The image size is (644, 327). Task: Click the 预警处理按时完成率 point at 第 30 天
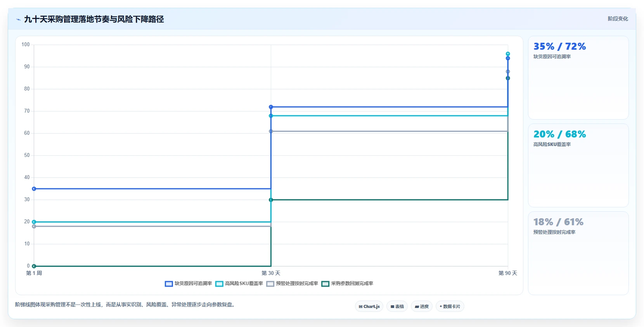point(271,131)
